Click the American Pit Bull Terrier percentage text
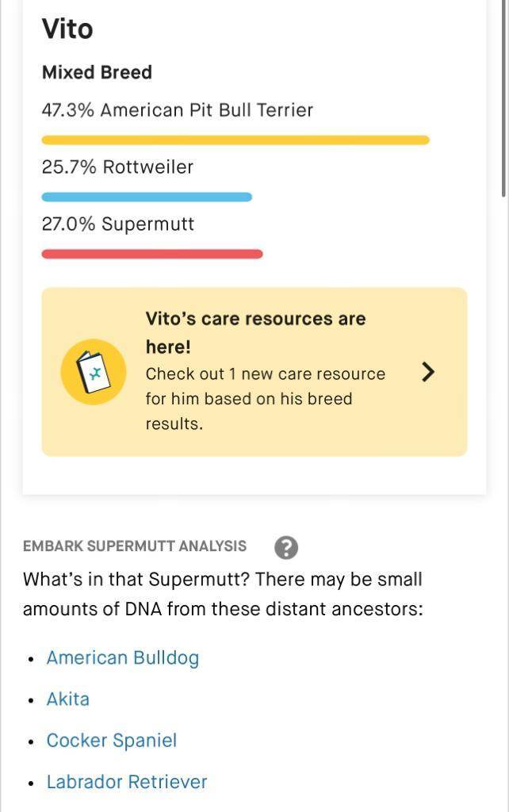 coord(178,110)
